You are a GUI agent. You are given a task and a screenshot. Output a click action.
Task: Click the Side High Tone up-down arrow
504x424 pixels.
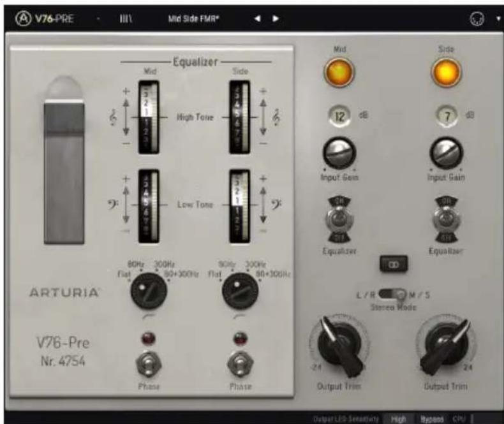(263, 117)
